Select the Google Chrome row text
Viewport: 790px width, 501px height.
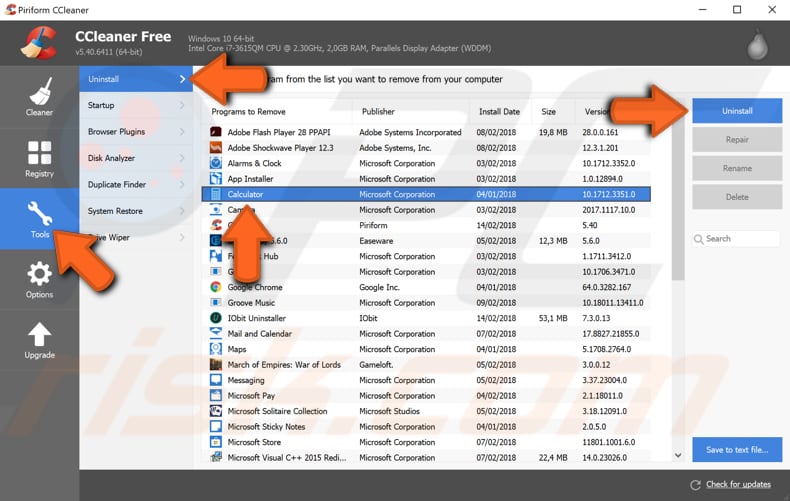pos(255,287)
